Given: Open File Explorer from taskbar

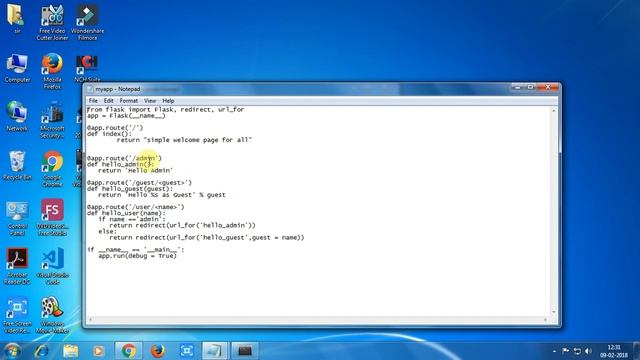Looking at the screenshot, I should coord(71,351).
